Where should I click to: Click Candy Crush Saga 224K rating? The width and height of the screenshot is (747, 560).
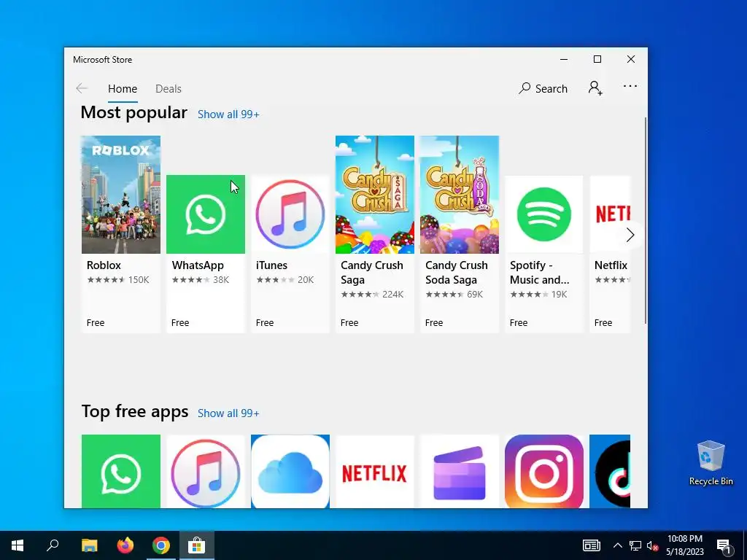coord(372,295)
